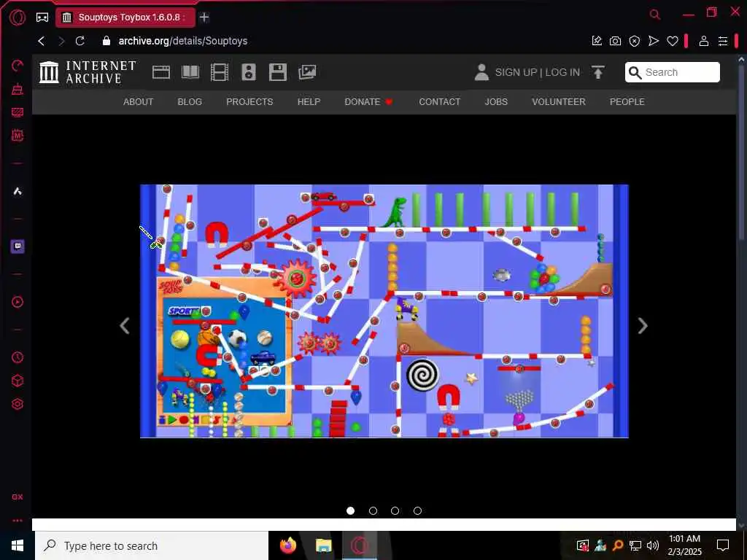Open GX Cleaner broom icon in sidebar
This screenshot has height=560, width=747.
pyautogui.click(x=18, y=89)
